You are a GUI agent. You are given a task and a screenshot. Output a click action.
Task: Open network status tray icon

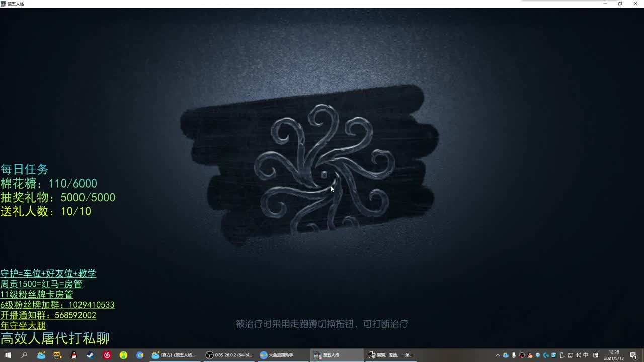click(570, 355)
